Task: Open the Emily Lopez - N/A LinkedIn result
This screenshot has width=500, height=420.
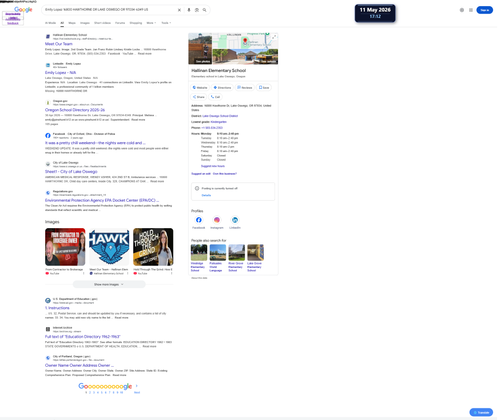Action: pyautogui.click(x=60, y=73)
